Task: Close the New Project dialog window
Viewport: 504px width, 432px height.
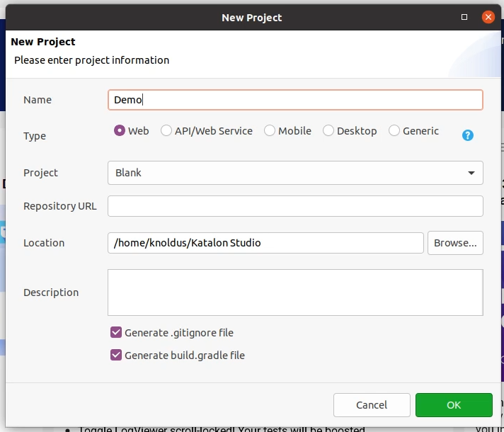Action: coord(488,17)
